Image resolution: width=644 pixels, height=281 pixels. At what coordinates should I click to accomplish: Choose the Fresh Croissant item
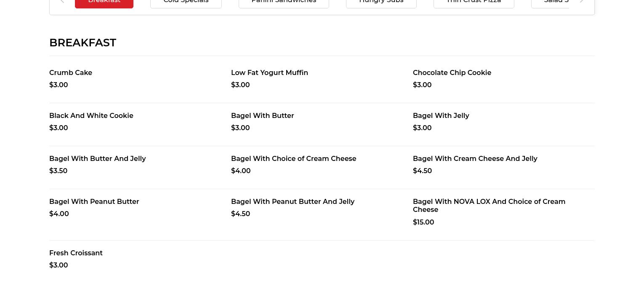(76, 253)
